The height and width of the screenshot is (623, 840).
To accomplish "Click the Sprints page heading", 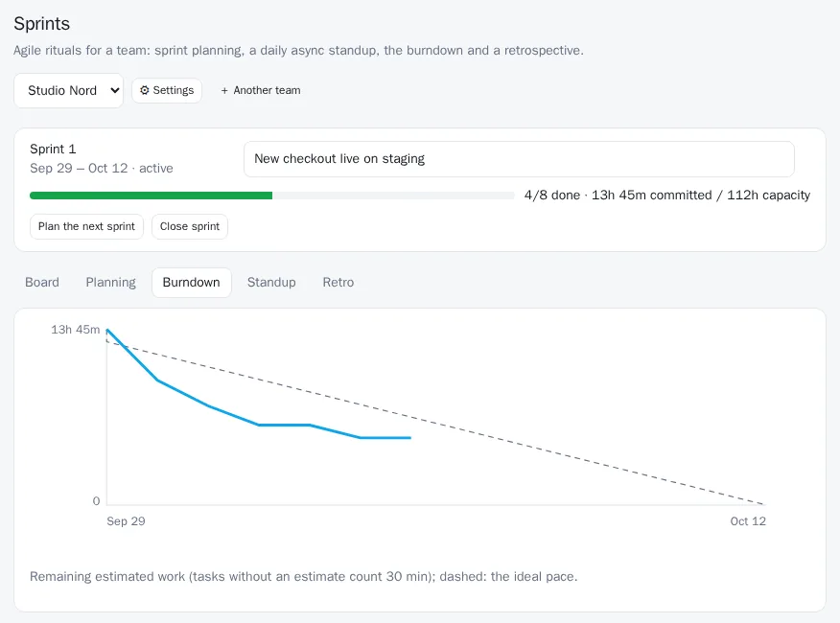I will coord(42,24).
